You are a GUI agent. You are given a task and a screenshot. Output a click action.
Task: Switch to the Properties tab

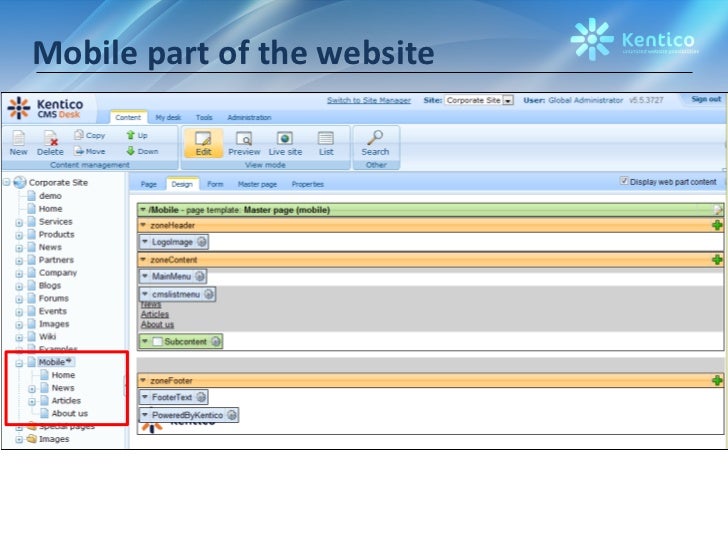point(307,184)
